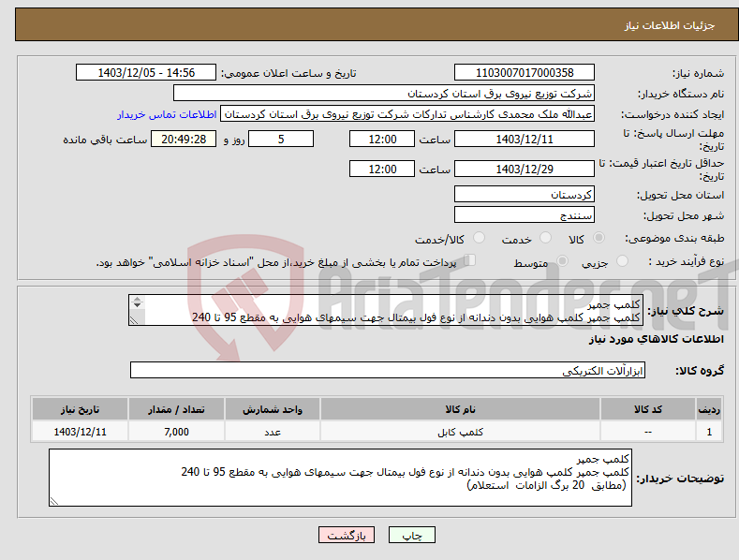Click the announcement date field 1403/12/05 - 14:56

click(x=146, y=73)
